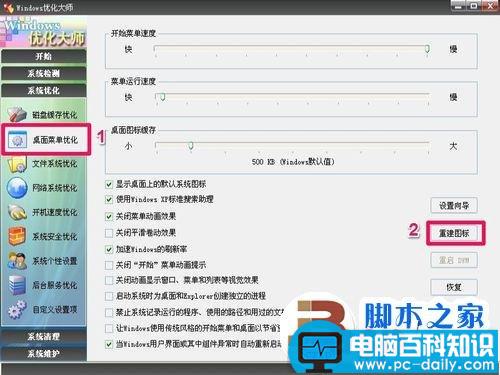Toggle 显示桌面上的默认系统图标 checkbox
Screen dimensions: 500x375
click(x=109, y=184)
